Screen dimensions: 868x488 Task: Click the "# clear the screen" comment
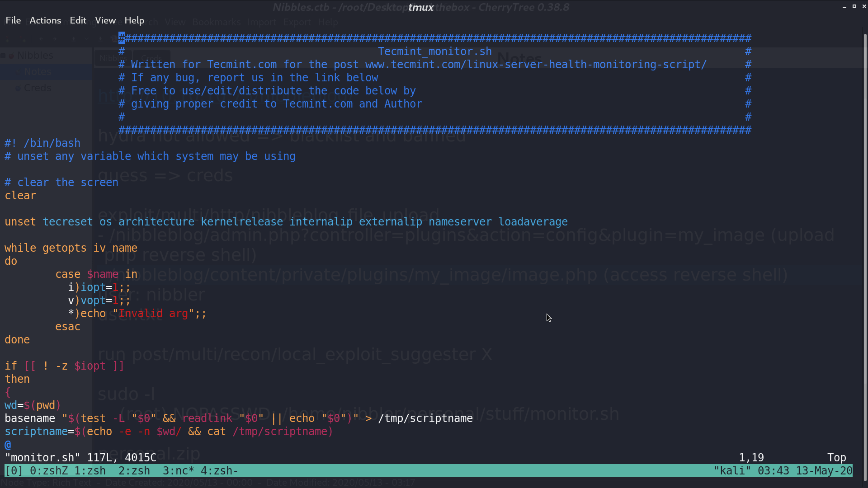point(61,183)
